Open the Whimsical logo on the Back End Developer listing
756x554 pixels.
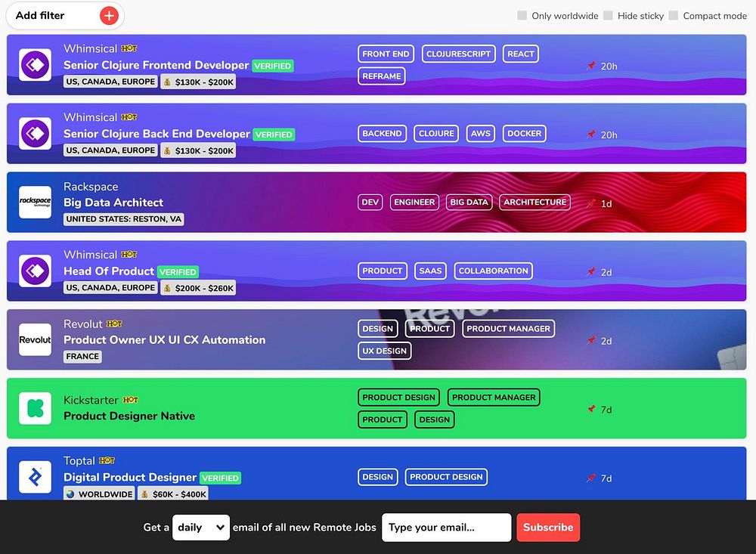pos(36,134)
